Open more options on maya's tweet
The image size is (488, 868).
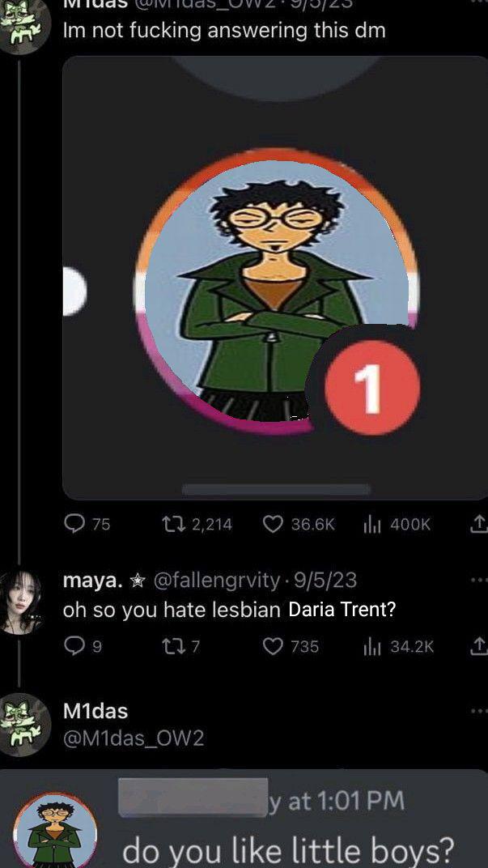[479, 580]
